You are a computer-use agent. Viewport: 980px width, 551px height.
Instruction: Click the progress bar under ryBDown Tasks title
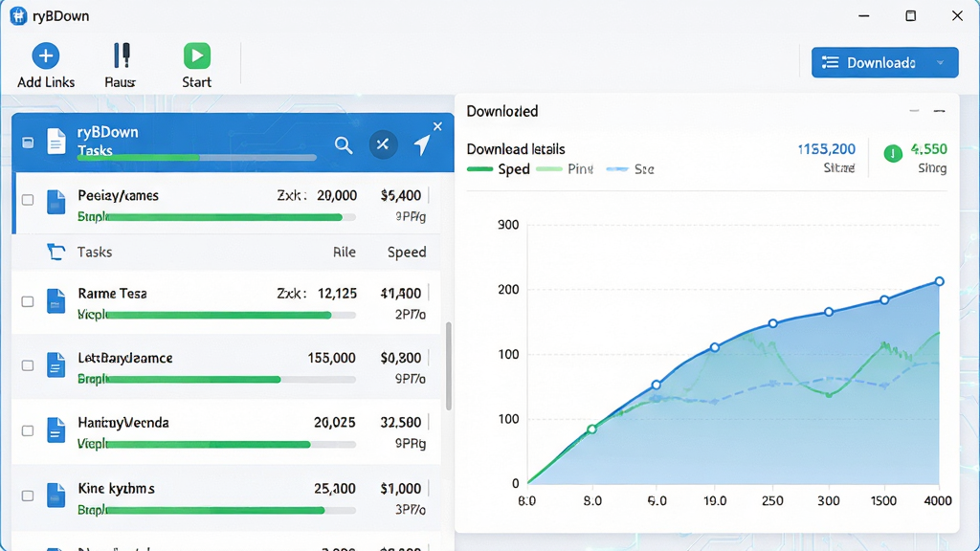(197, 158)
